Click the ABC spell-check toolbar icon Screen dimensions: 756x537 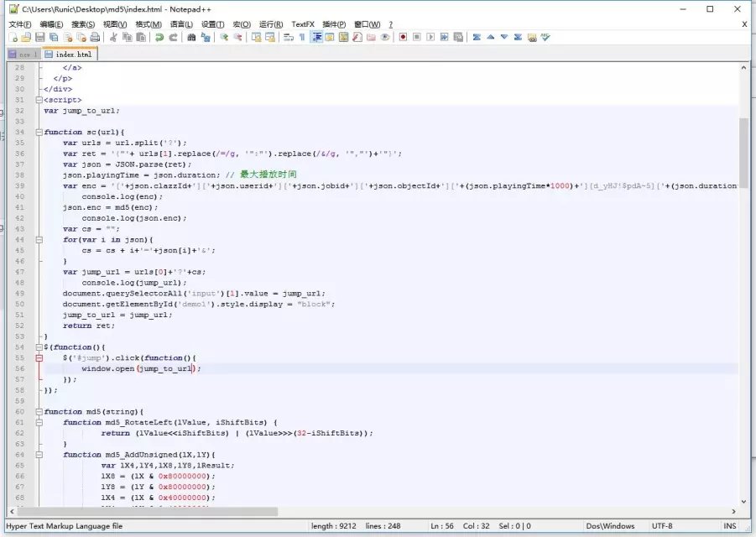pyautogui.click(x=545, y=37)
